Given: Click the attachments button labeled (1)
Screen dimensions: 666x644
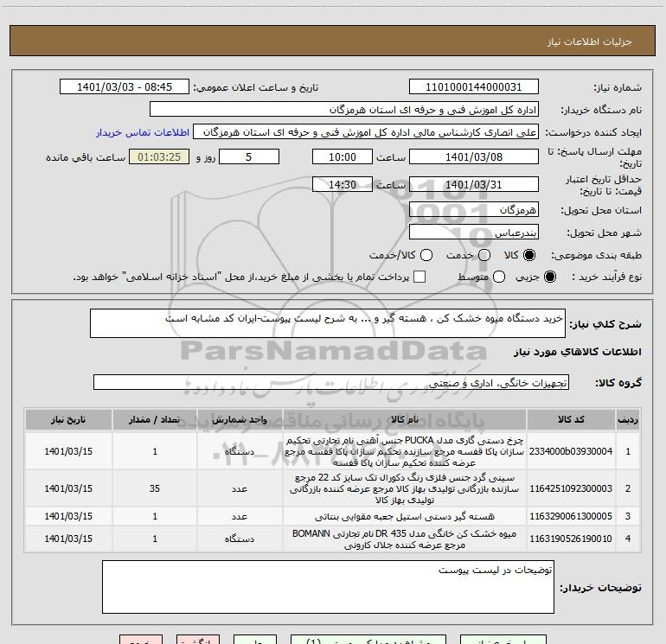Looking at the screenshot, I should coord(368,640).
